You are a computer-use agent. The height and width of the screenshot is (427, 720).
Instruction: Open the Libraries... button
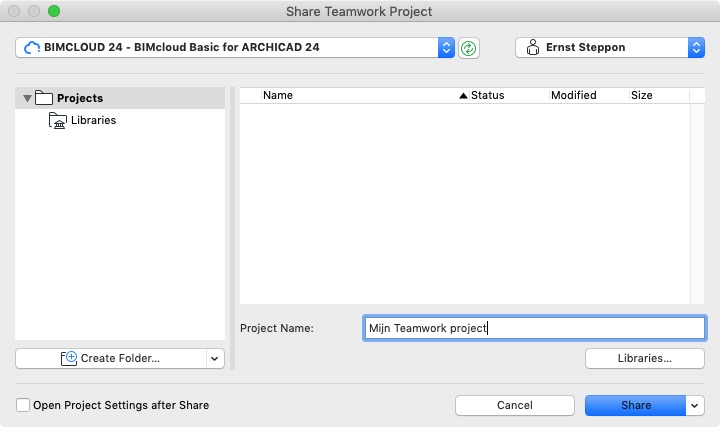click(645, 358)
